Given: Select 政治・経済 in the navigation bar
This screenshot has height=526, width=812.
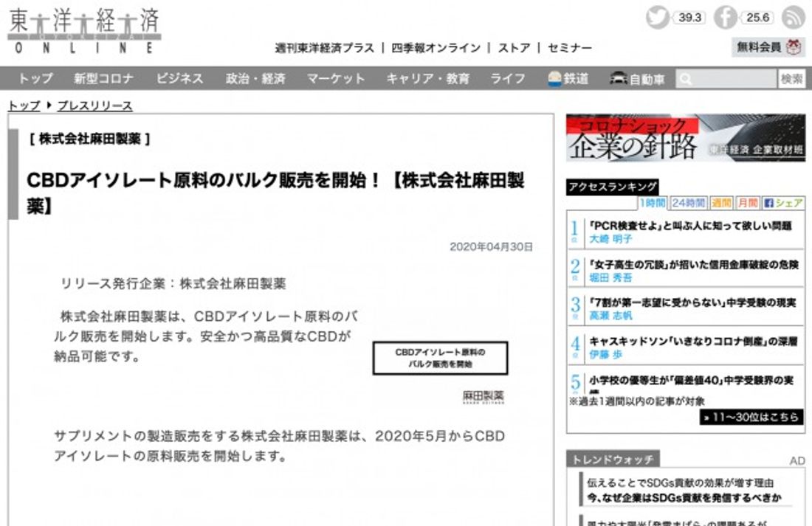Looking at the screenshot, I should 255,79.
